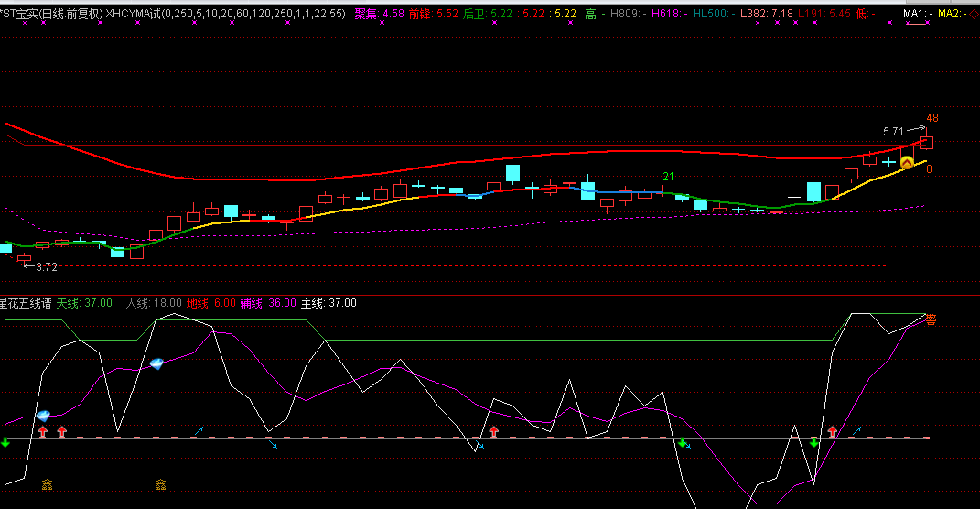Click the lower-left diamond icon
This screenshot has width=980, height=509.
coord(43,416)
